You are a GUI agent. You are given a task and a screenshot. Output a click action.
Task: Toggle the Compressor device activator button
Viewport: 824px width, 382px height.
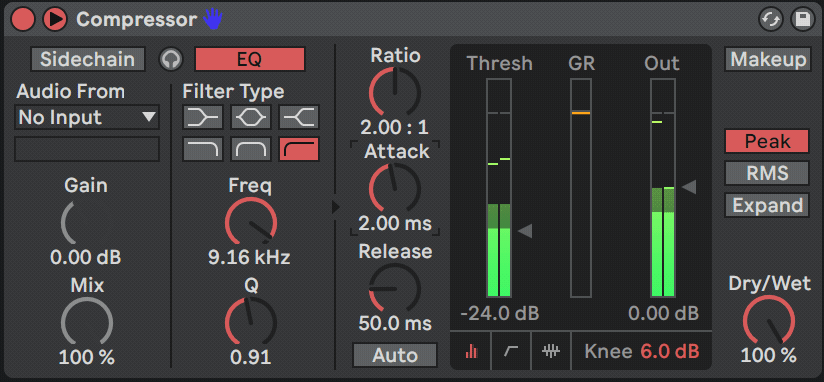click(x=23, y=19)
